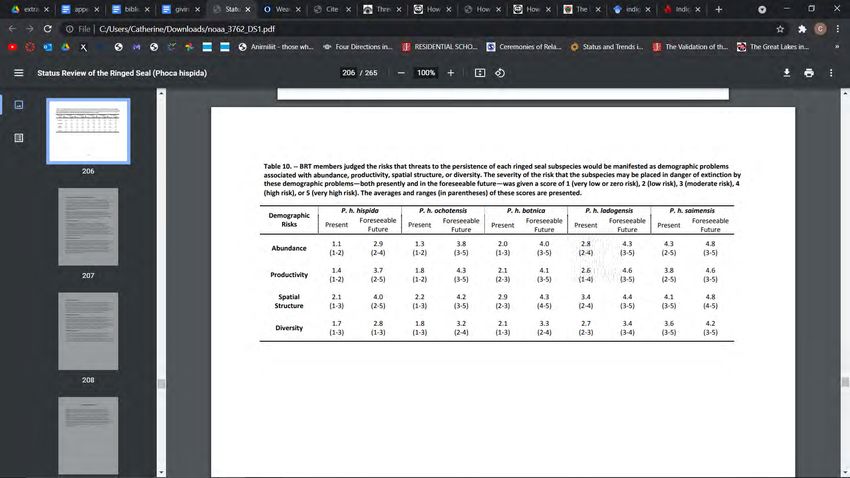This screenshot has width=850, height=478.
Task: Select the page 207 thumbnail
Action: 88,227
